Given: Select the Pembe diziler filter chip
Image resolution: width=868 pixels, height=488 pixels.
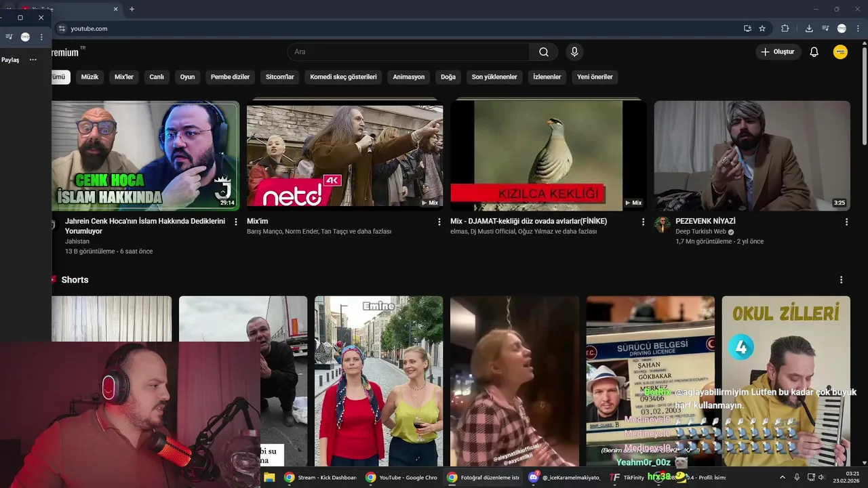Looking at the screenshot, I should pyautogui.click(x=231, y=77).
